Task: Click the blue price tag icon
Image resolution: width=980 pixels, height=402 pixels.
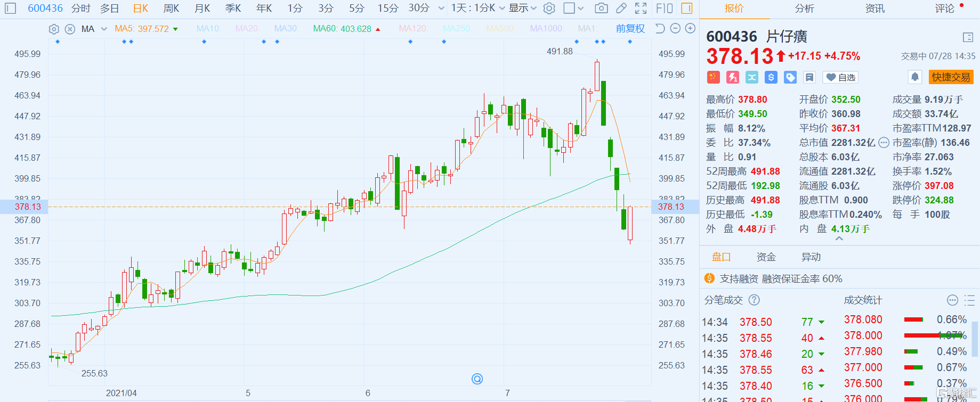Action: [790, 77]
